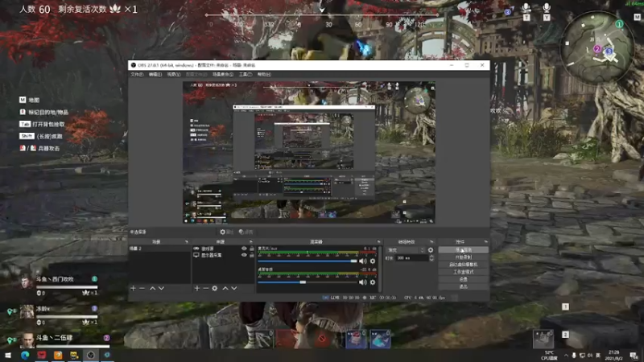Image resolution: width=644 pixels, height=362 pixels.
Task: Click the OBS Studio taskbar icon
Action: [91, 355]
